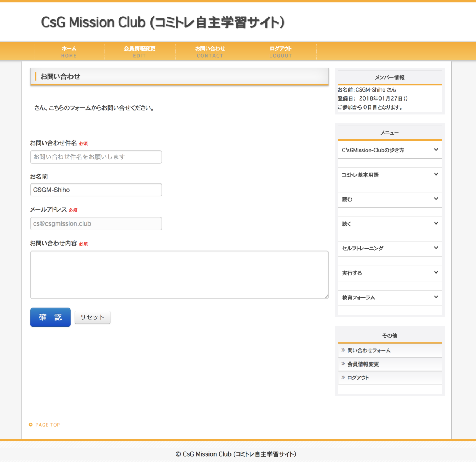The height and width of the screenshot is (462, 476).
Task: Select ログアウト LOGOUT nav tab
Action: click(x=281, y=52)
